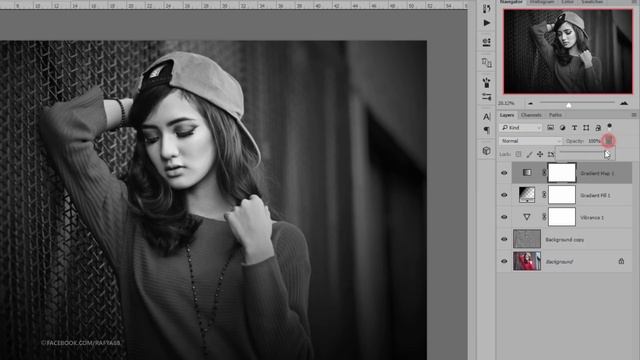Click the Navigator zoom out mountain icon
This screenshot has height=360, width=640.
(531, 103)
